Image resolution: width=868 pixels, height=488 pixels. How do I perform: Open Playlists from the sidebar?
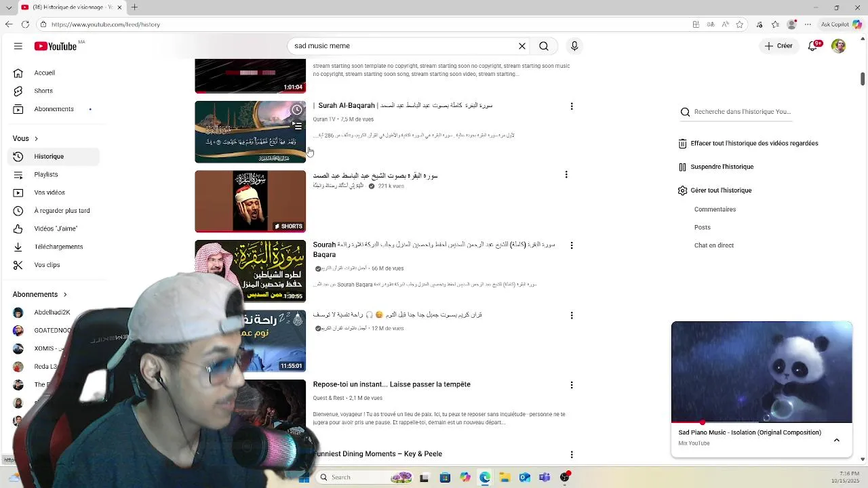[x=54, y=174]
